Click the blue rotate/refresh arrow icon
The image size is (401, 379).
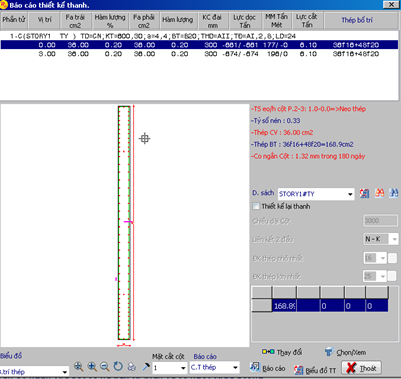click(118, 367)
